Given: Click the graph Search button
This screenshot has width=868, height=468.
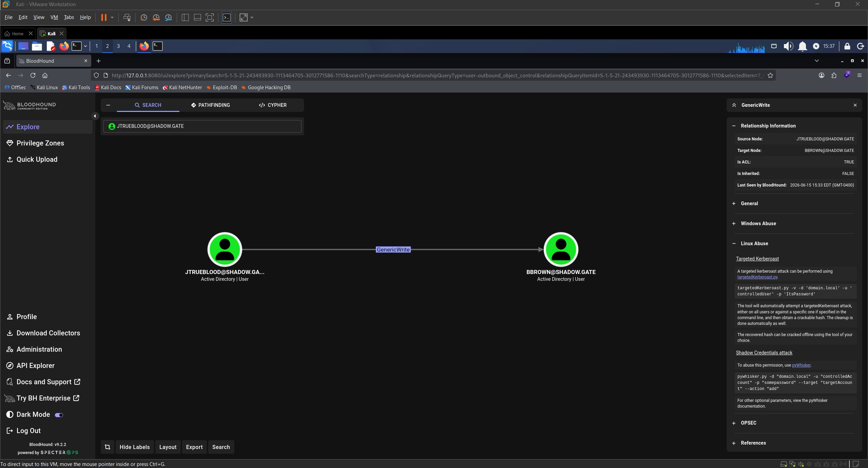Looking at the screenshot, I should click(x=221, y=447).
